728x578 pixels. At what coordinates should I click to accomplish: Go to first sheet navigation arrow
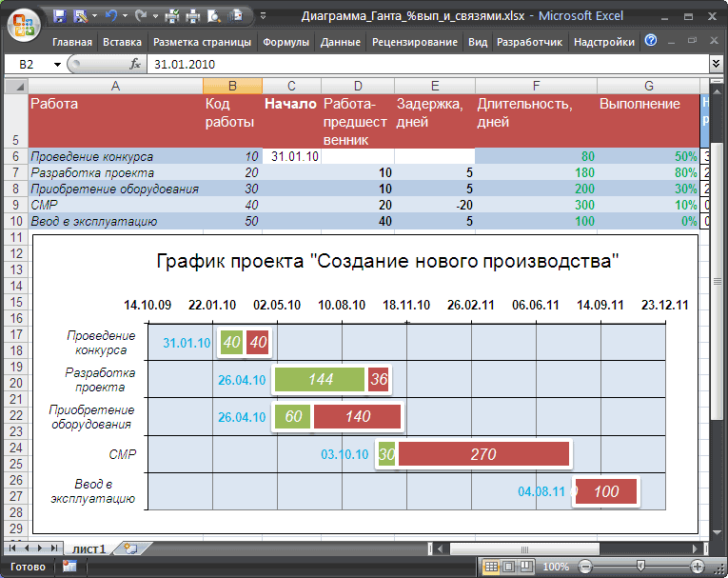12,548
